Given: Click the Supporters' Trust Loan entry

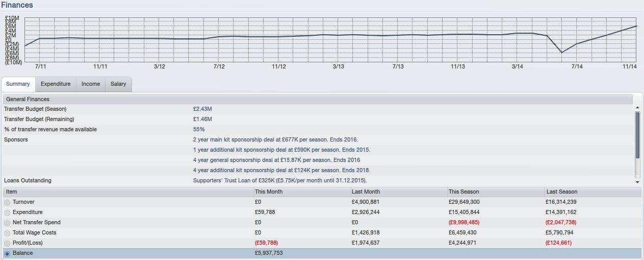Looking at the screenshot, I should tap(280, 180).
